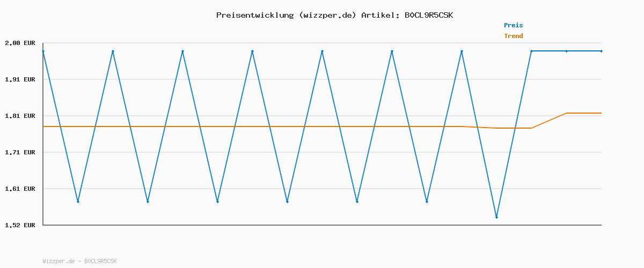Select the 1.61 EUR axis label
644x268 pixels.
(20, 189)
